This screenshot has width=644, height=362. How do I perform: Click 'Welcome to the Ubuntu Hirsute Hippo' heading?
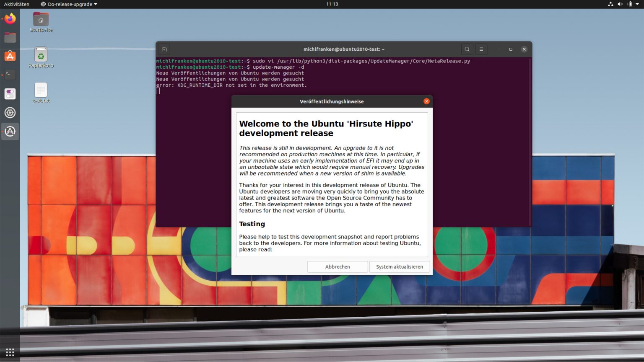(x=326, y=129)
